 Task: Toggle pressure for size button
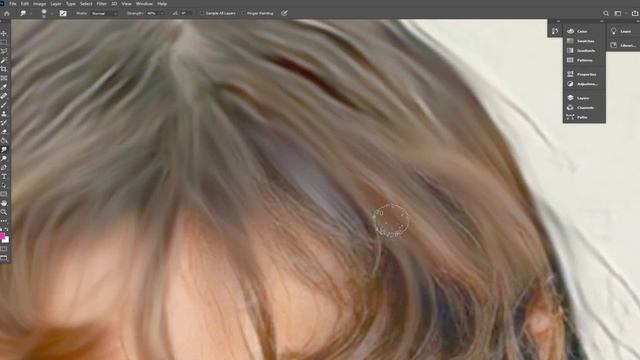tap(284, 13)
